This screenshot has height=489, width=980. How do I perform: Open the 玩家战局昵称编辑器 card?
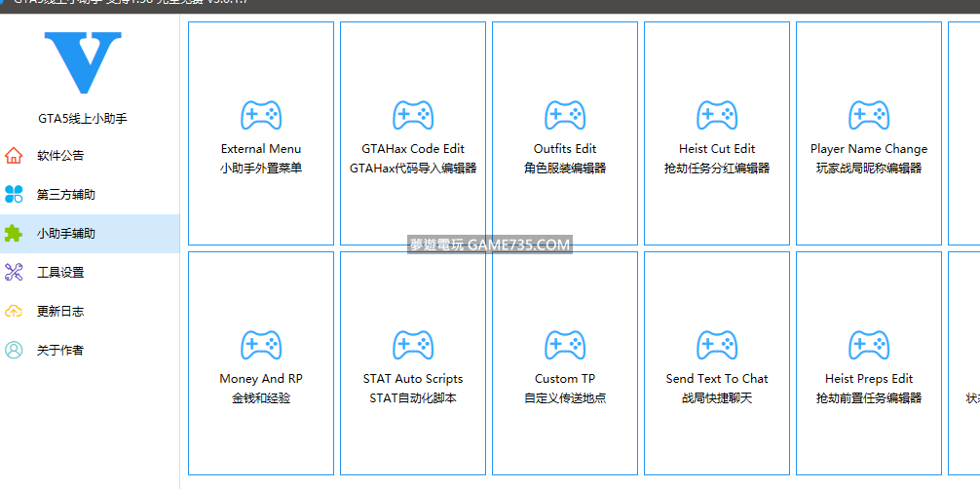869,133
